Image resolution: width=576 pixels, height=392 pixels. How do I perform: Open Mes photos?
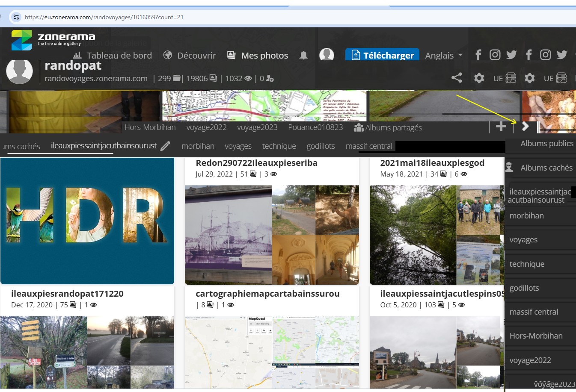258,56
